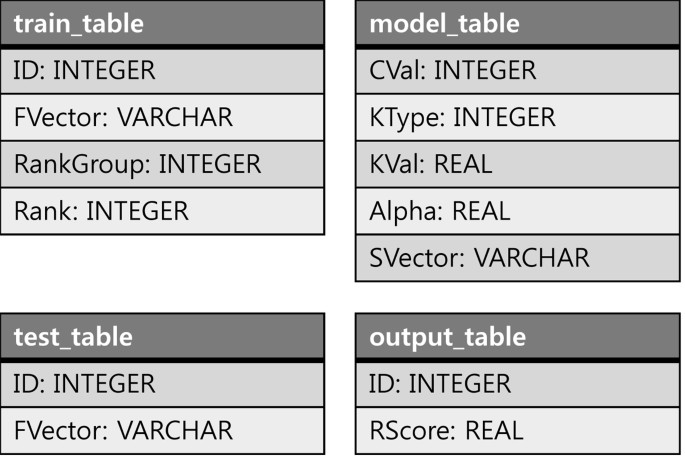Screen dimensions: 685x463
Task: Click the KVal: REAL row
Action: pyautogui.click(x=518, y=164)
